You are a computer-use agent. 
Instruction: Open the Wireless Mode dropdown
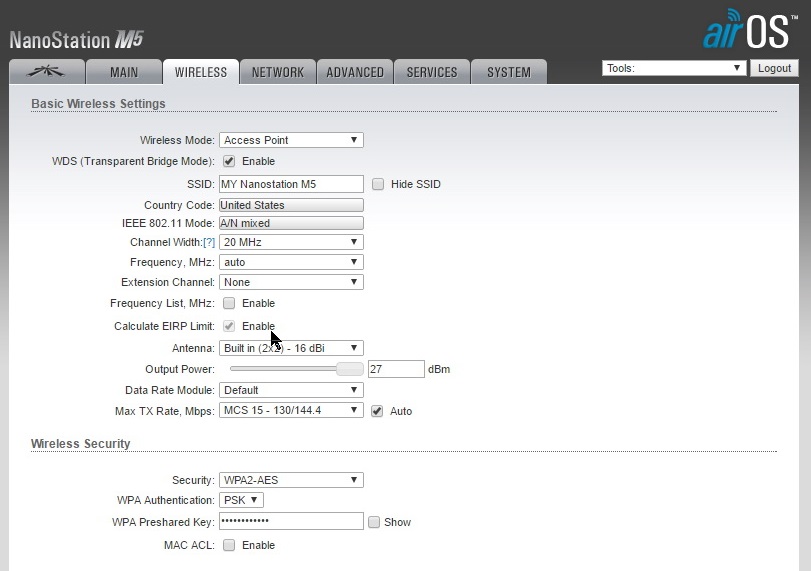pos(291,140)
